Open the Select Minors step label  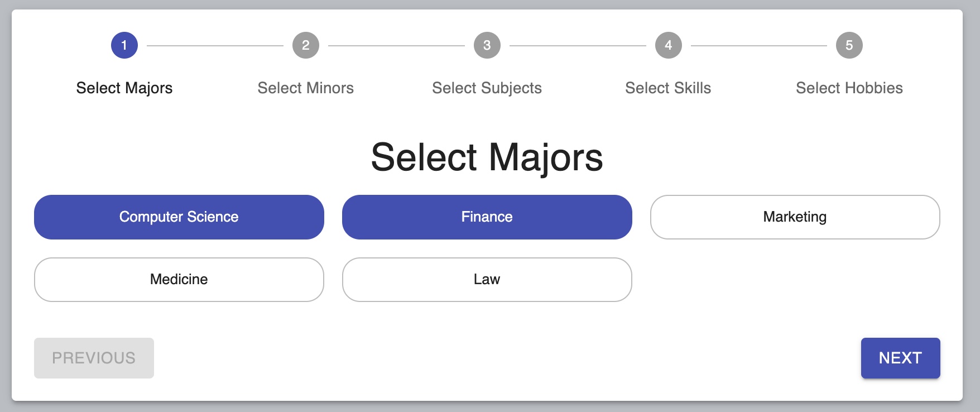[x=306, y=88]
